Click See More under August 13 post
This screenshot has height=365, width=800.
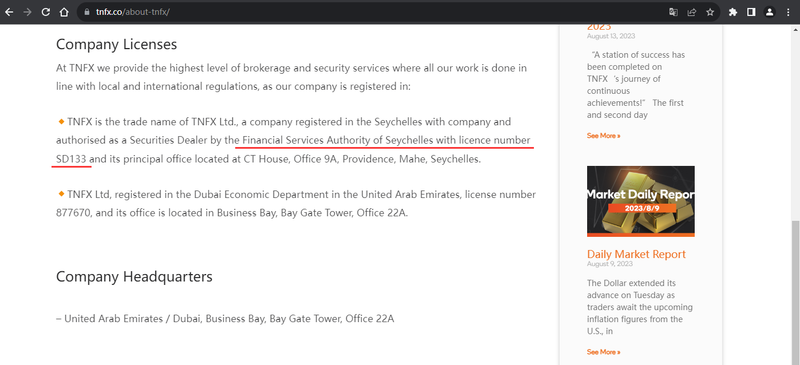click(604, 136)
